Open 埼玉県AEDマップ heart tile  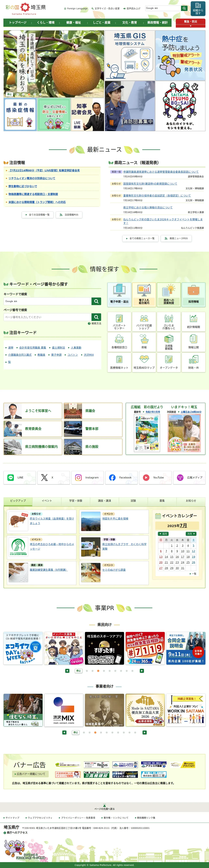144,362
